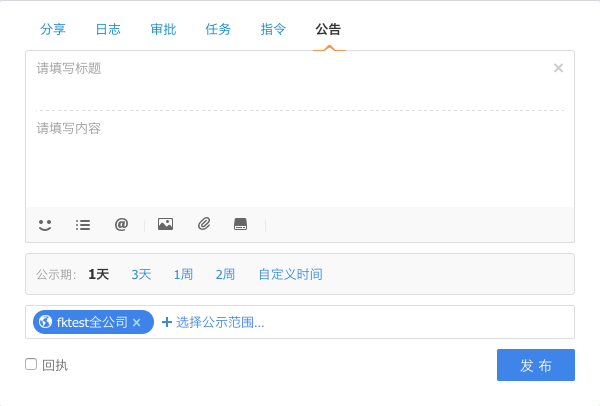Switch to the 审批 tab
The height and width of the screenshot is (406, 600).
point(163,29)
